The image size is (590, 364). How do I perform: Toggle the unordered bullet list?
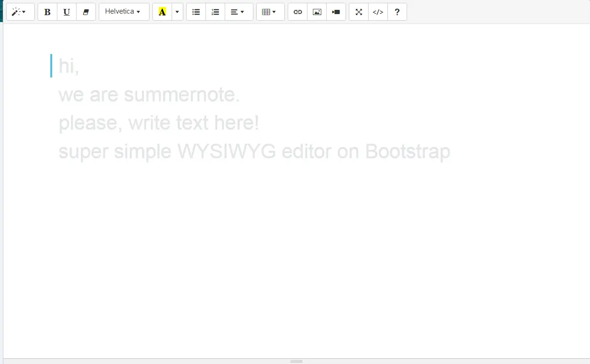[x=196, y=12]
